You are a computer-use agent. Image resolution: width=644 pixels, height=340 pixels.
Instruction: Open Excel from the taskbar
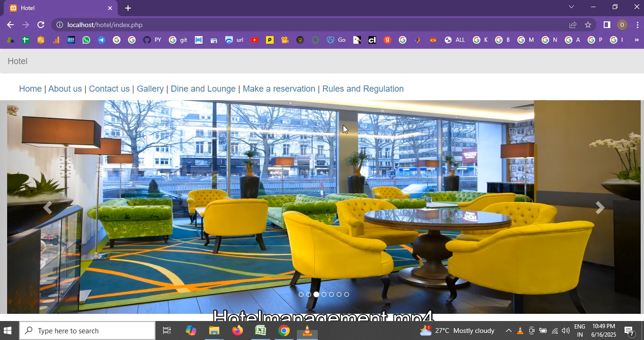tap(260, 331)
